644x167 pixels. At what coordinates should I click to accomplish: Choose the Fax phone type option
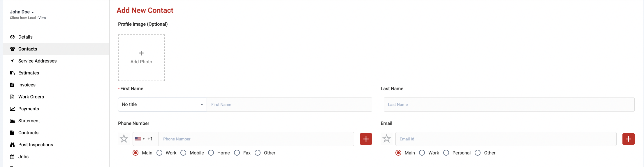point(237,153)
